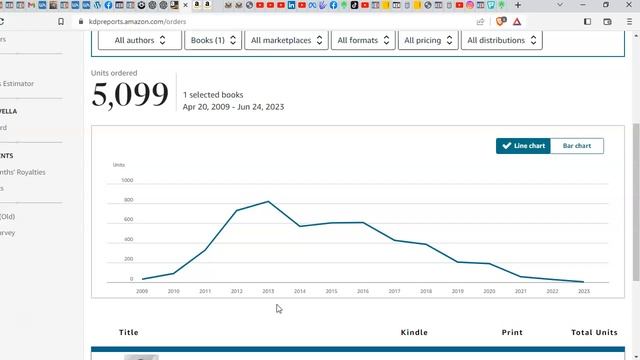The width and height of the screenshot is (640, 360).
Task: Bookmark this page with the bookmark icon
Action: [x=61, y=22]
